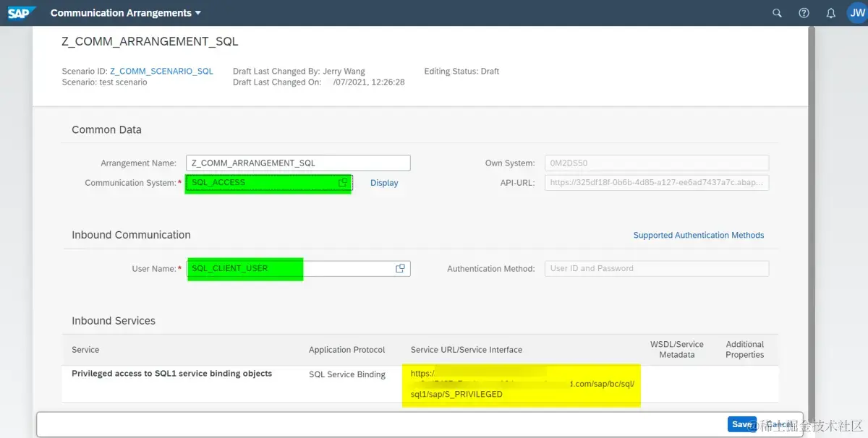The width and height of the screenshot is (868, 438).
Task: Click the Z_COMM_ARRANGEMENT_SQL page title
Action: [x=150, y=42]
